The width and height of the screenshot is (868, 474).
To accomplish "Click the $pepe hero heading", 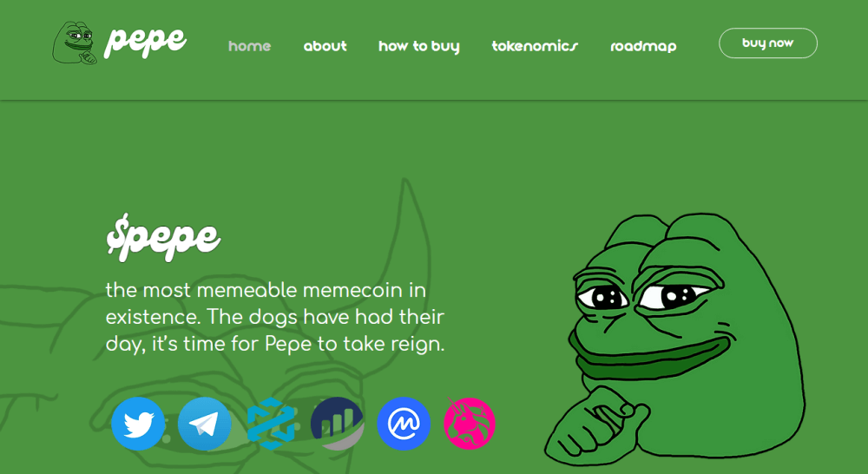I will point(163,238).
